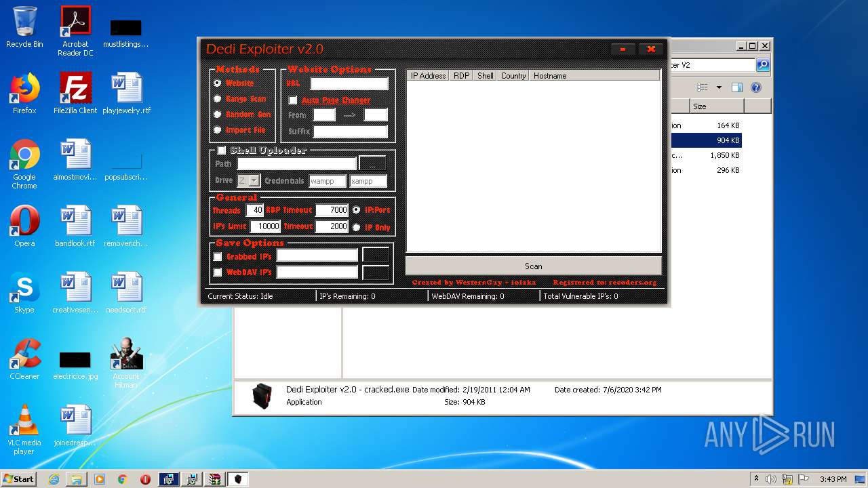Click the WebDAV IP's browse button
This screenshot has height=488, width=868.
(x=376, y=272)
